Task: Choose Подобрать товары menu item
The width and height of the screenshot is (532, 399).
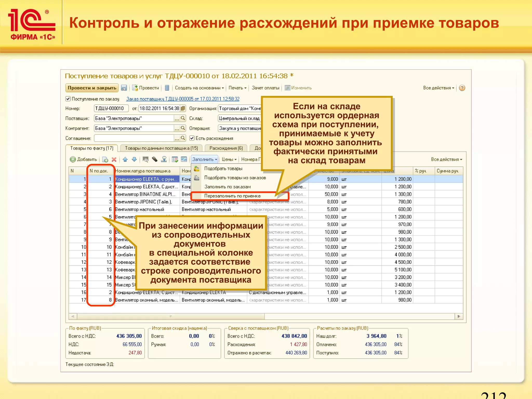Action: pos(223,169)
